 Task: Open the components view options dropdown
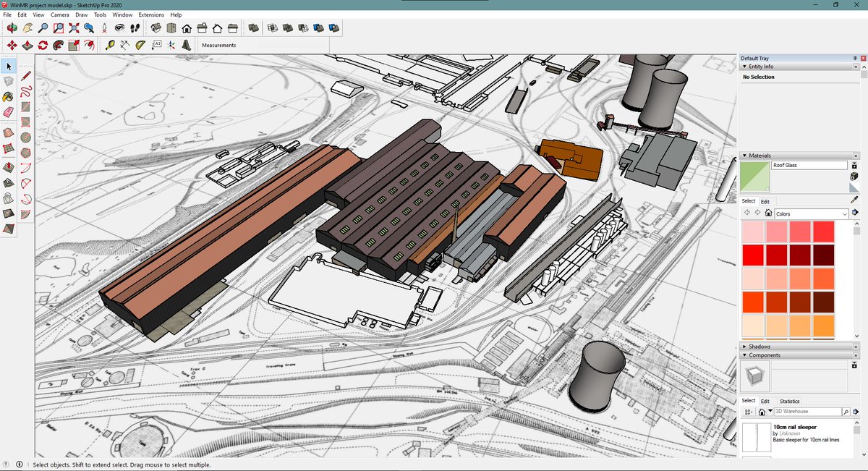(749, 412)
